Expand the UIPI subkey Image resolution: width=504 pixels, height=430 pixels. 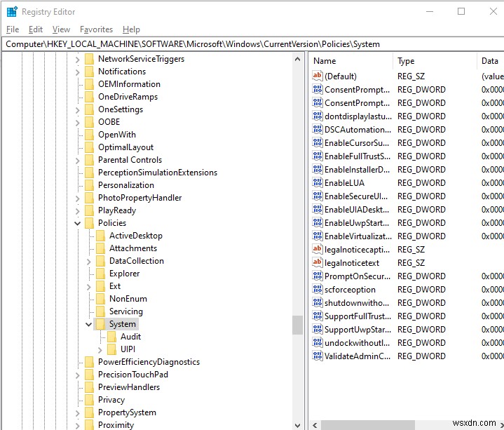click(x=100, y=349)
